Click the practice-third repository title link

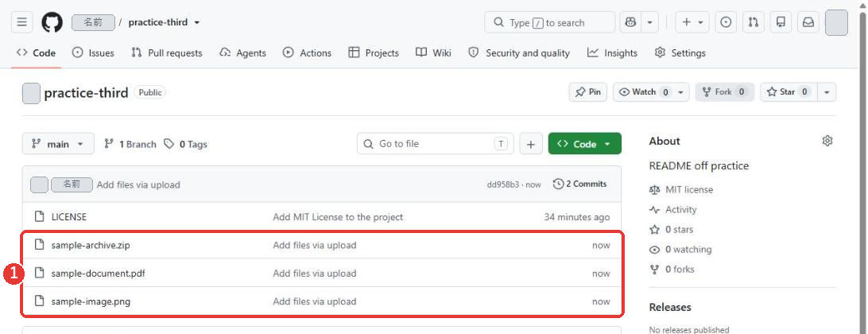coord(86,92)
